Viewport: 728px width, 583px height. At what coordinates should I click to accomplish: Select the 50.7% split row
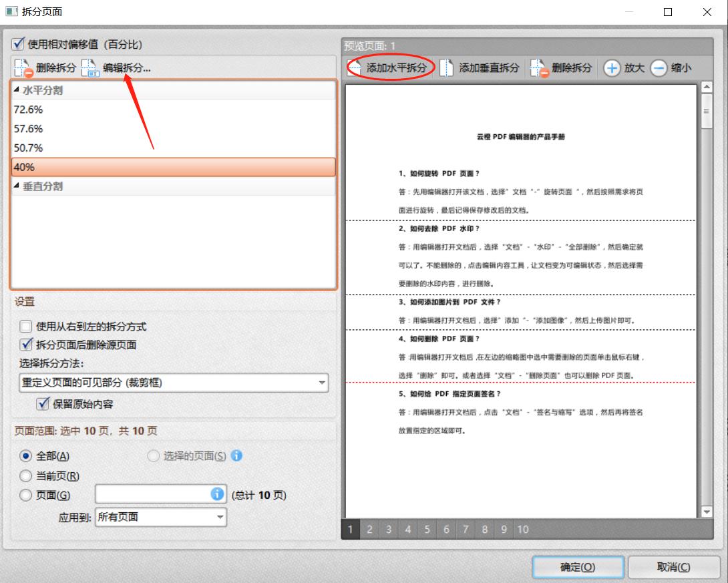173,148
